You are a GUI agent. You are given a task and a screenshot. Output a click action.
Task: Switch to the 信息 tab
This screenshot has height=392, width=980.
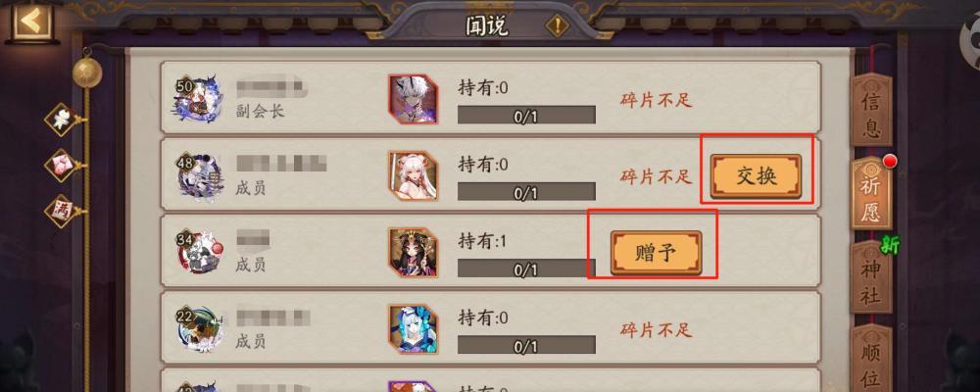point(871,110)
